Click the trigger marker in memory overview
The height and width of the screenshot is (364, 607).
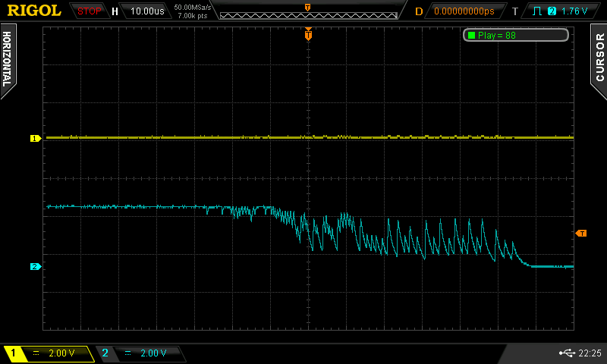tap(307, 8)
